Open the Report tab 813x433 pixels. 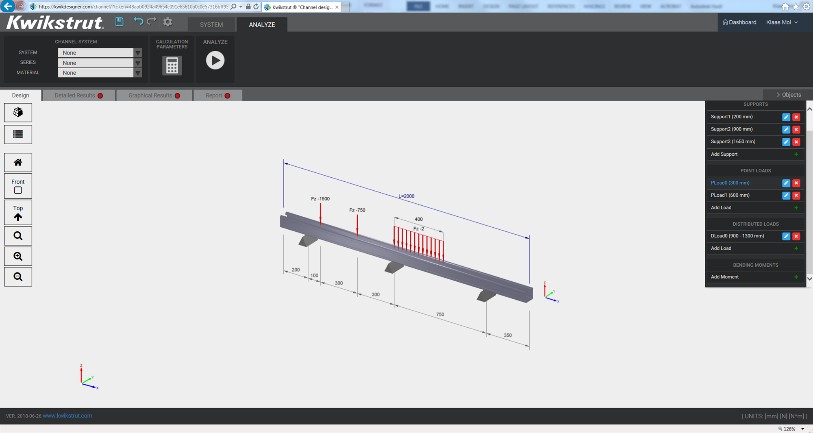click(x=216, y=95)
